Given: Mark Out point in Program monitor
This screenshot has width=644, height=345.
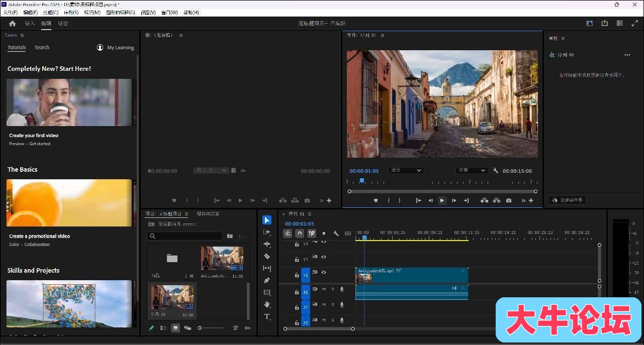Looking at the screenshot, I should (400, 200).
